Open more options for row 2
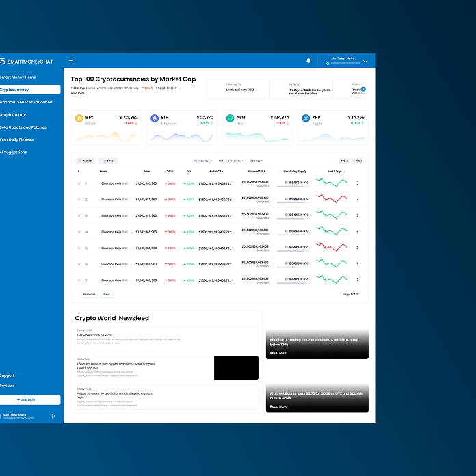Screen dimensions: 476x476 click(x=357, y=199)
